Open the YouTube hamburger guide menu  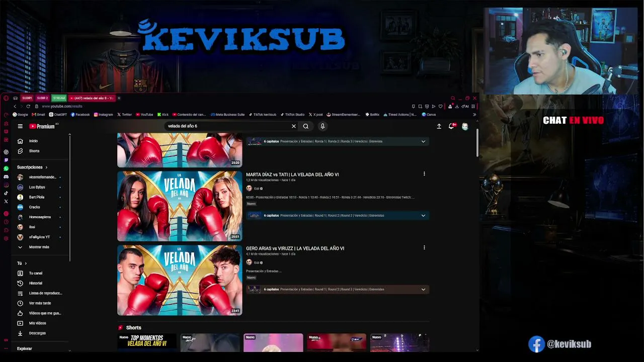tap(20, 126)
